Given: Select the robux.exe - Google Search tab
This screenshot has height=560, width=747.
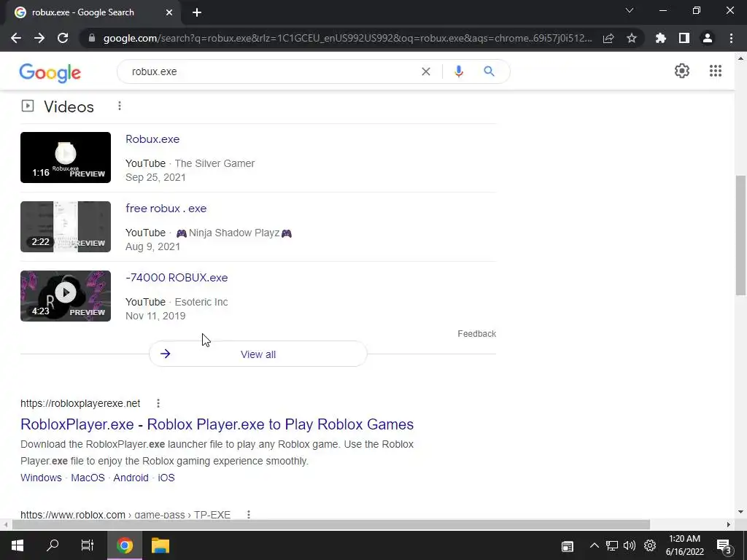Looking at the screenshot, I should tap(93, 13).
